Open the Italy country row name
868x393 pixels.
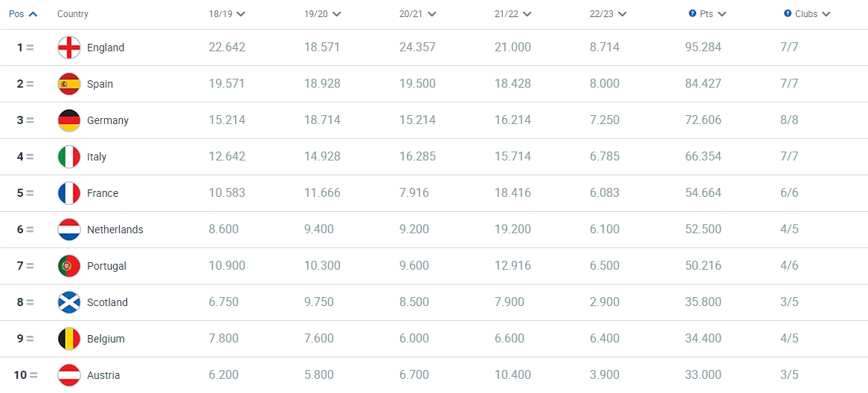pyautogui.click(x=97, y=157)
